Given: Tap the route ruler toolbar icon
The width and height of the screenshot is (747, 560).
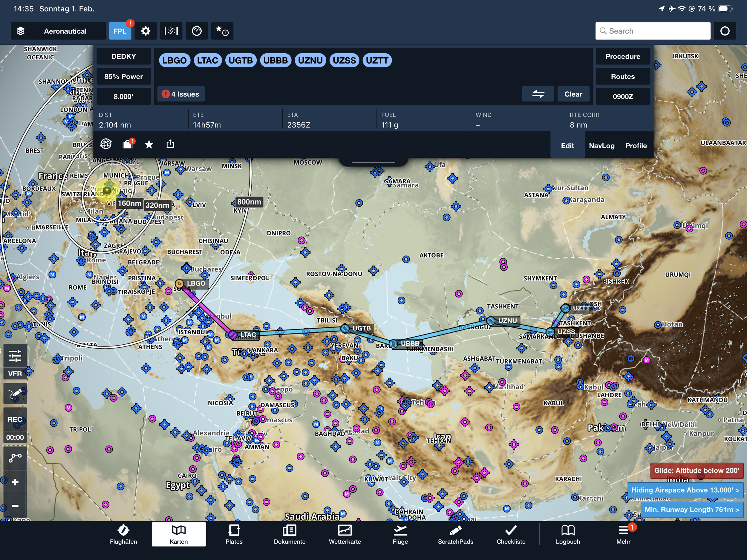Looking at the screenshot, I should coord(171,31).
